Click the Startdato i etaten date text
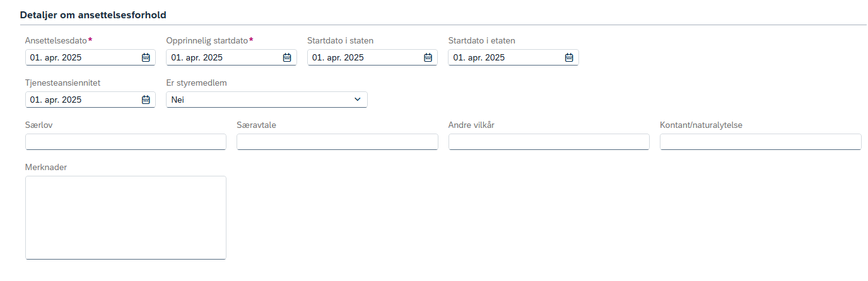The height and width of the screenshot is (281, 868). tap(479, 57)
